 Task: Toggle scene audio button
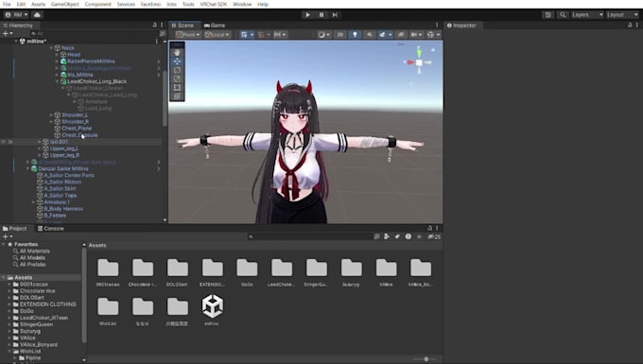(x=370, y=34)
